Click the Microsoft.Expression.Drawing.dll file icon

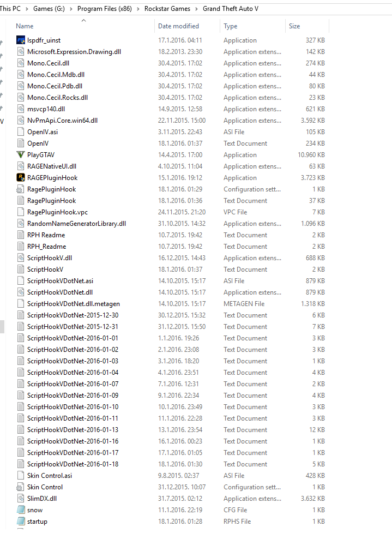pyautogui.click(x=21, y=52)
